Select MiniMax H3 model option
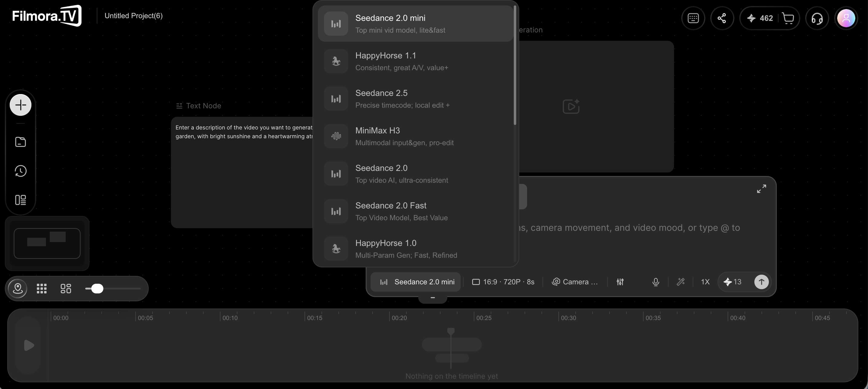This screenshot has height=389, width=868. tap(415, 136)
